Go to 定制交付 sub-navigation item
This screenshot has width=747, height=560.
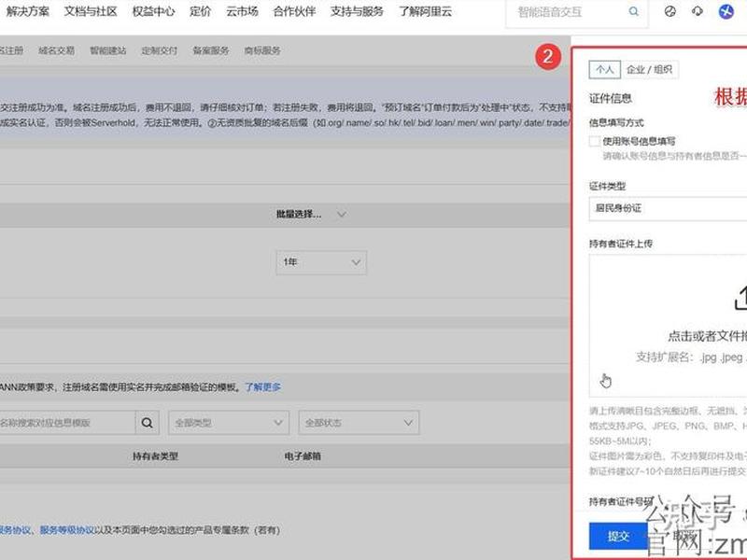tap(159, 50)
